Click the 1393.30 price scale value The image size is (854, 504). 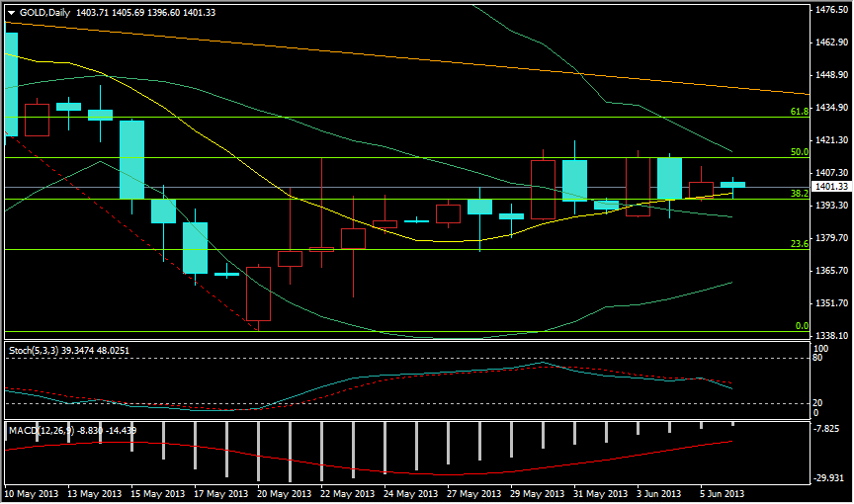831,206
